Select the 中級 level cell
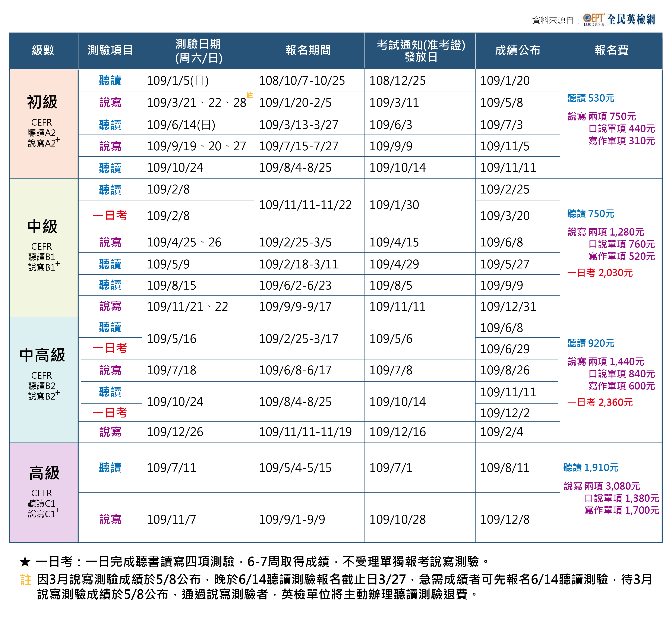Screen dimensions: 672x624 click(x=44, y=248)
